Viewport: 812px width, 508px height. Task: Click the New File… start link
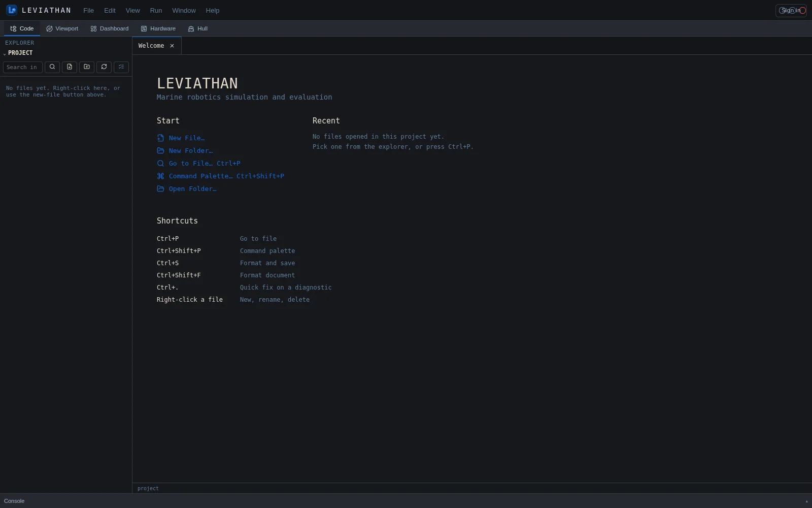(x=181, y=138)
